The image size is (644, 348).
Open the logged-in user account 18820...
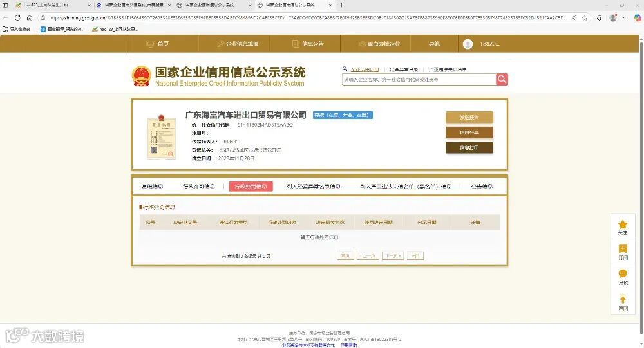(x=481, y=44)
